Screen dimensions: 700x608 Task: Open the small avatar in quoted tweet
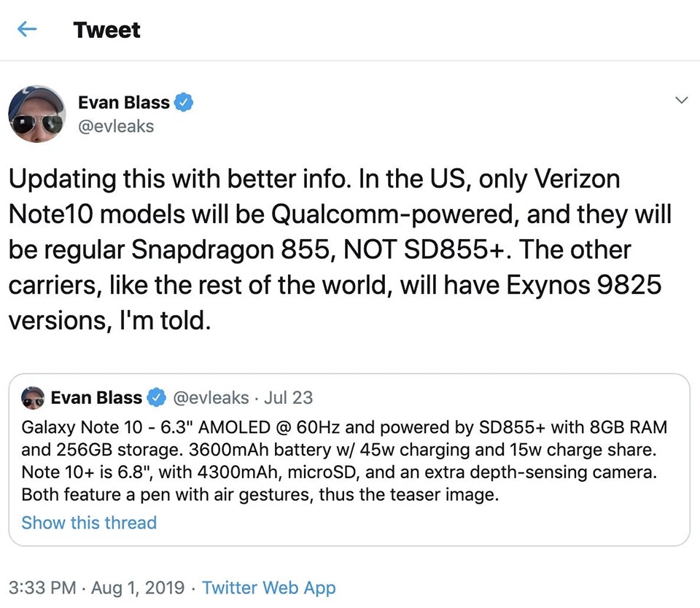click(33, 398)
